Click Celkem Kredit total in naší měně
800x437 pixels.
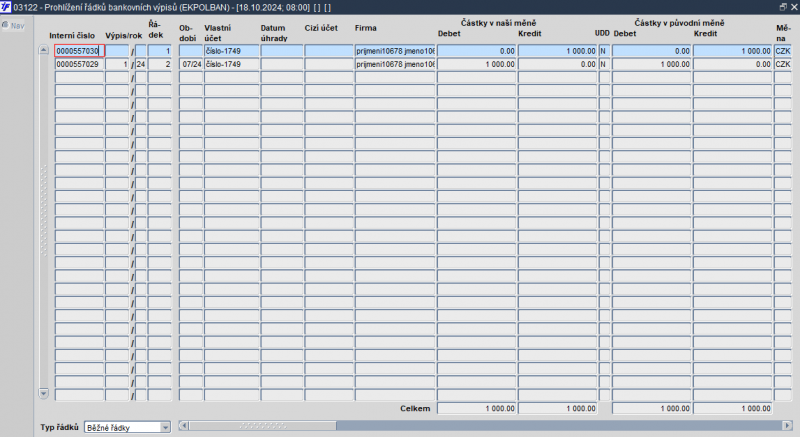(558, 408)
